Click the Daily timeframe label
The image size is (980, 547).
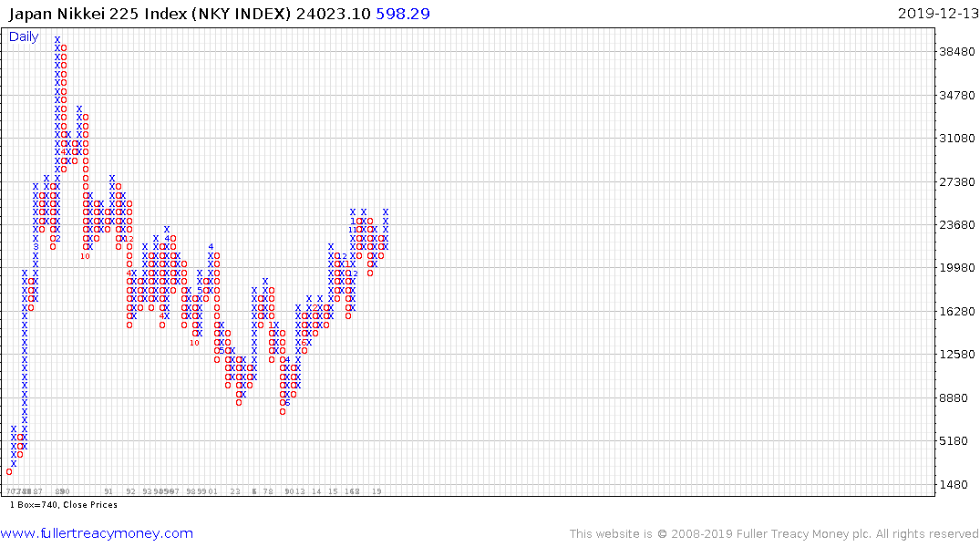pyautogui.click(x=24, y=36)
